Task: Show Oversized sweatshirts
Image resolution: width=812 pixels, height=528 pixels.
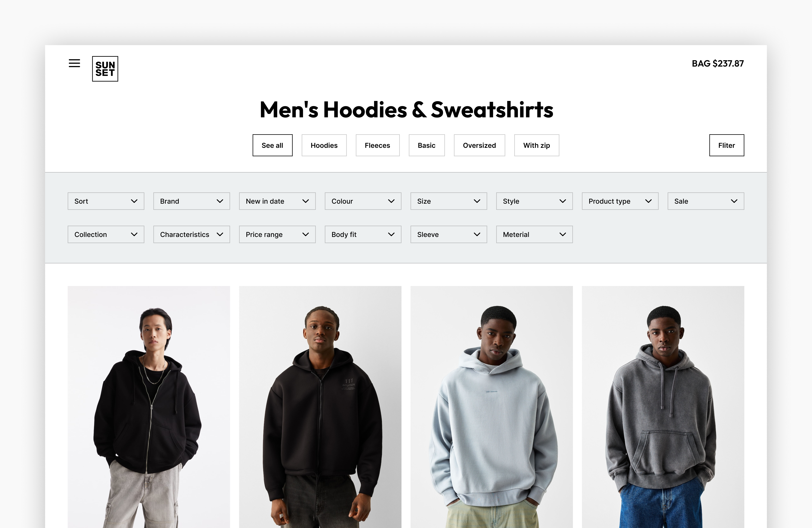Action: [x=479, y=145]
